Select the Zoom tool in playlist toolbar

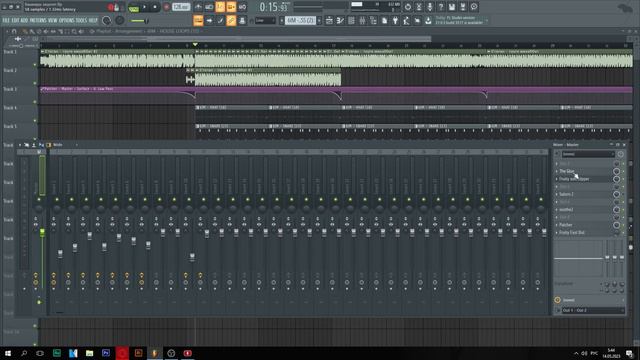tap(74, 31)
